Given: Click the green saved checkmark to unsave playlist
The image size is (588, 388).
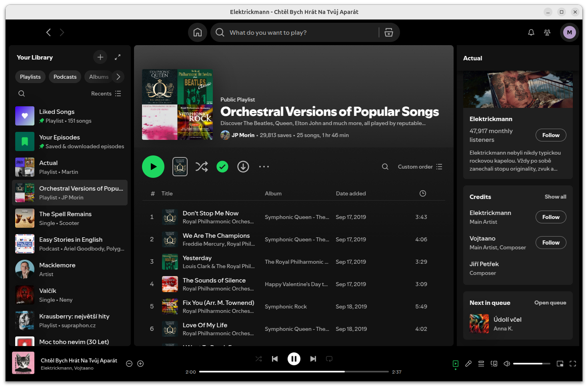Looking at the screenshot, I should [x=222, y=167].
